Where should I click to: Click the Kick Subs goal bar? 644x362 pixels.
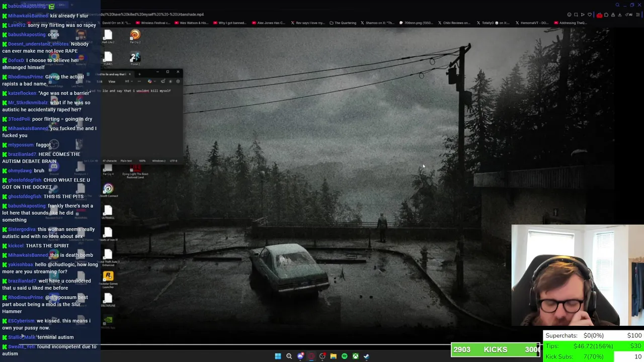pyautogui.click(x=594, y=356)
